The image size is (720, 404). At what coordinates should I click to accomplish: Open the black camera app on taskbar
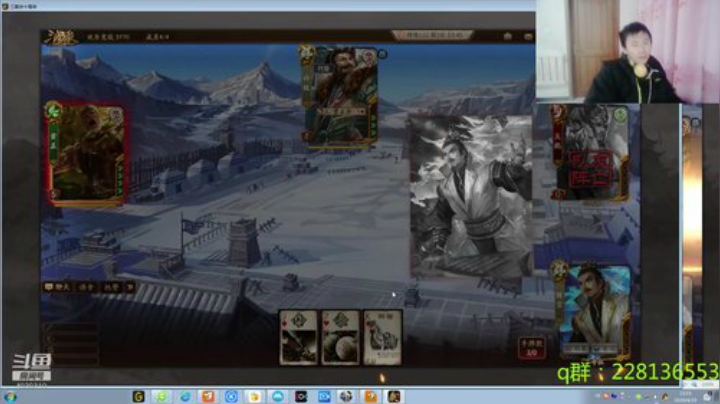click(x=301, y=396)
